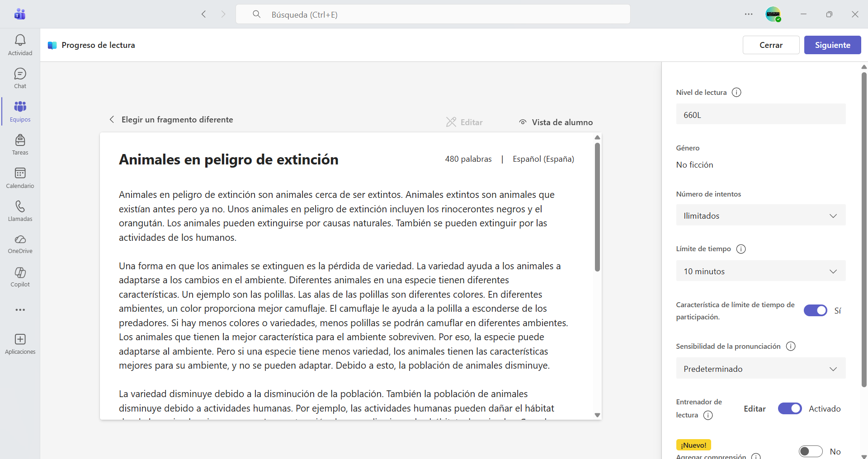Show info about Límite de tiempo

point(741,249)
